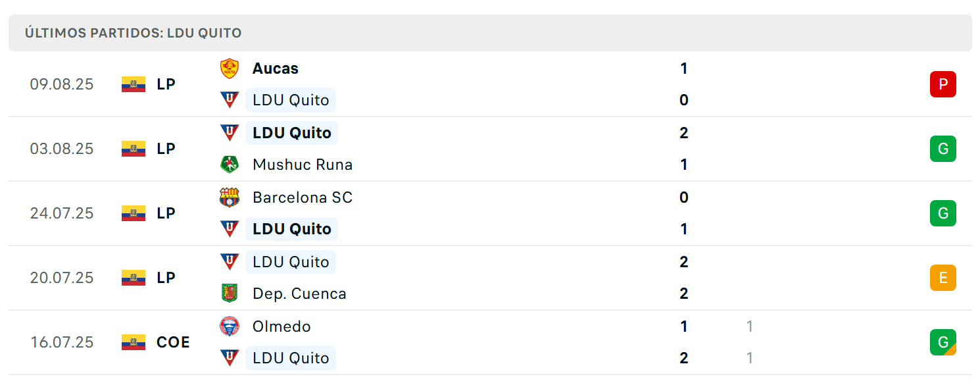Screen dimensions: 980x389
Task: Click Ecuador flag next to COE
Action: (x=134, y=342)
